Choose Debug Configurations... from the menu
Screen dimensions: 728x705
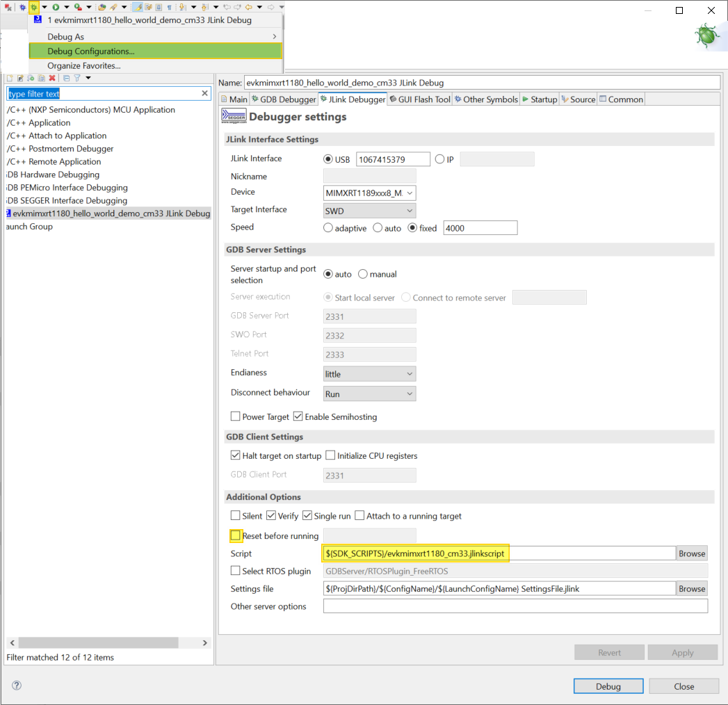click(x=91, y=51)
